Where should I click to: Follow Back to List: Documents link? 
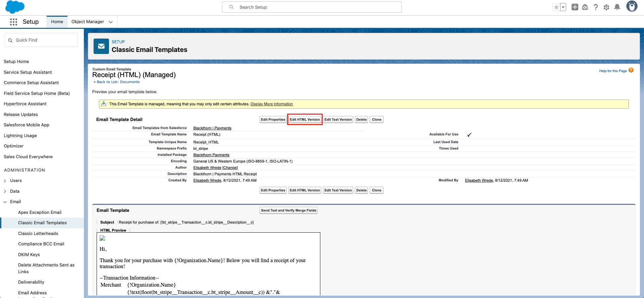tap(118, 82)
